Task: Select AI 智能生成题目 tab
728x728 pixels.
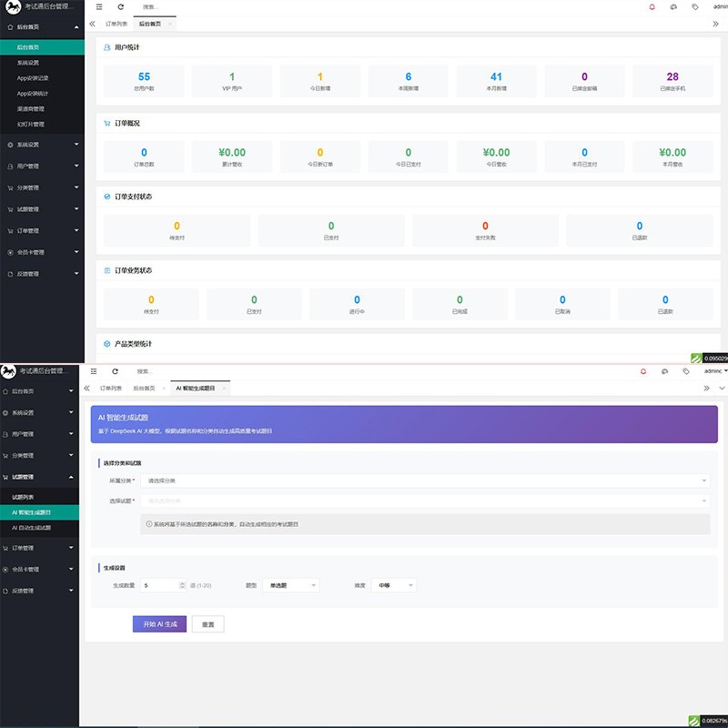Action: [195, 389]
